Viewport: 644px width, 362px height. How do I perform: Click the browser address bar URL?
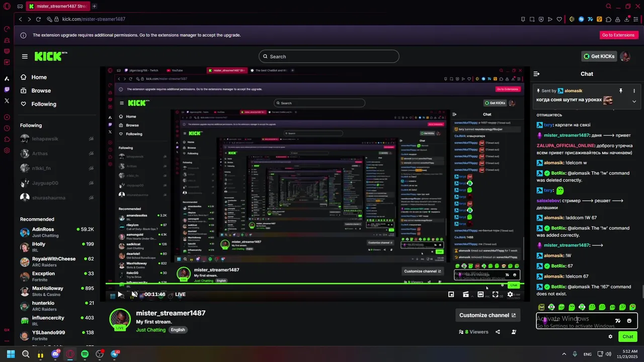[x=94, y=19]
